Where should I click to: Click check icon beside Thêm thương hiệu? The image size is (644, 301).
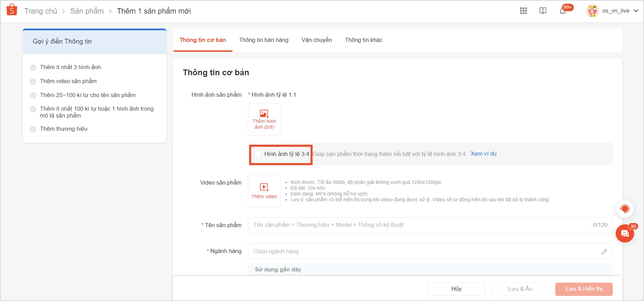coord(33,129)
